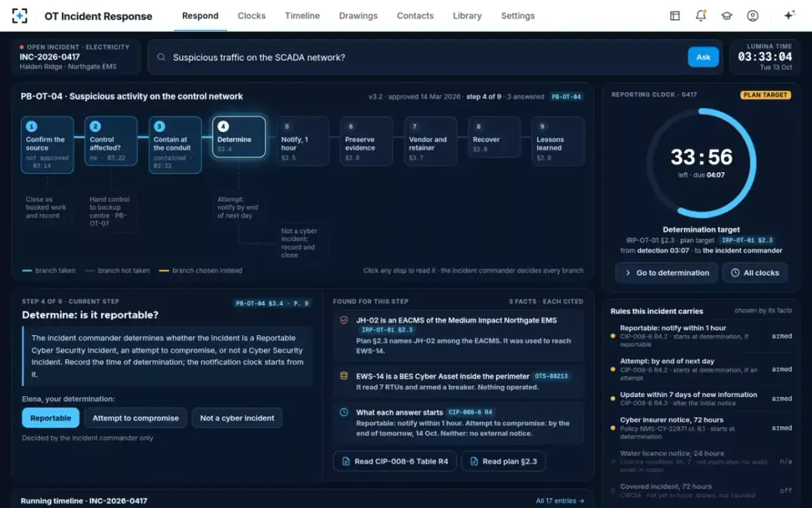Open the Clocks tab

pos(252,16)
